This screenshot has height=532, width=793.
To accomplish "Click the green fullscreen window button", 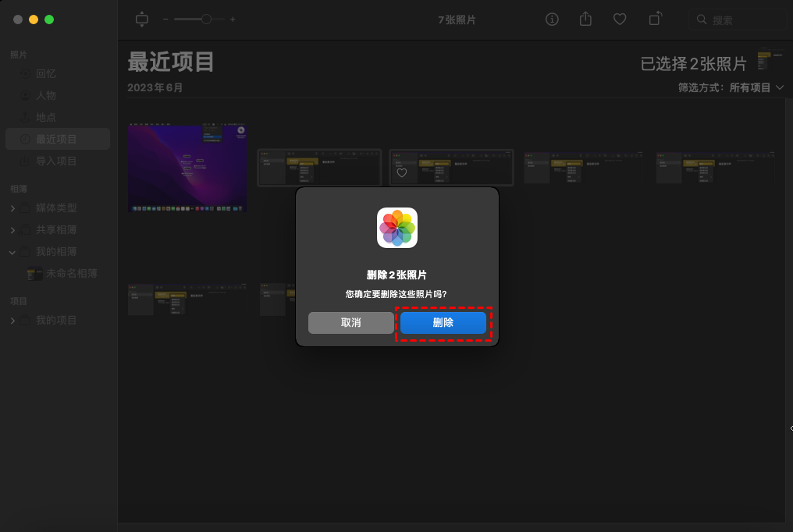I will pos(49,20).
